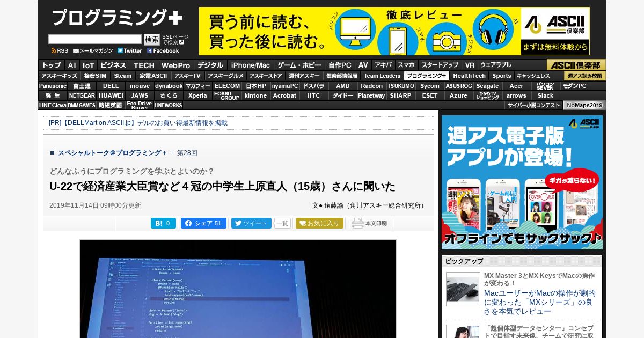Open the RSS feed icon link
This screenshot has height=338, width=644.
click(x=60, y=51)
